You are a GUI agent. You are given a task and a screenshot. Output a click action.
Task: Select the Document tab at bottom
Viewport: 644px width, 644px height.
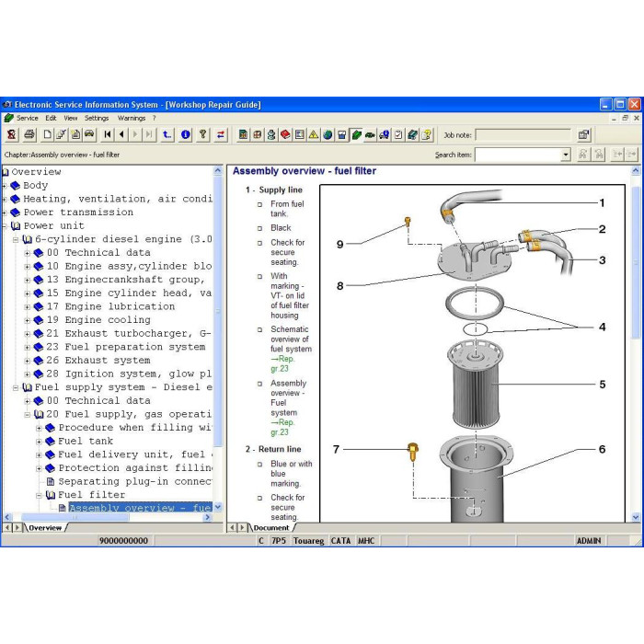[271, 528]
